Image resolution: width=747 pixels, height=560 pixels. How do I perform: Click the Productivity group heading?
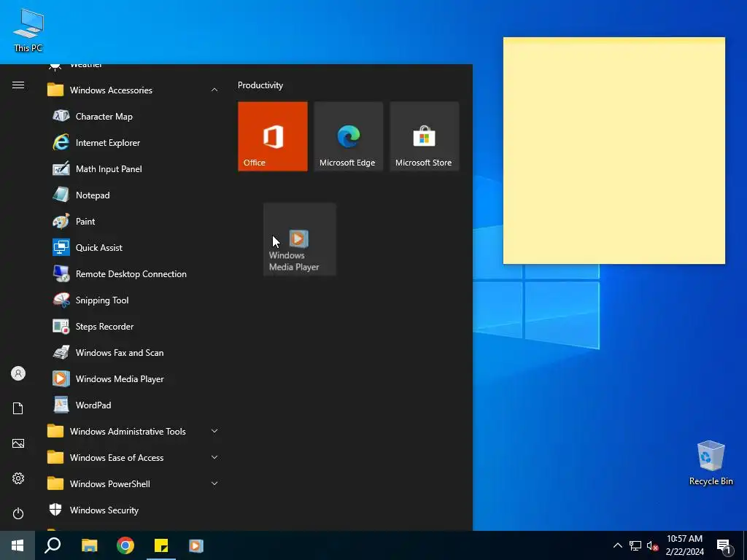pos(260,85)
